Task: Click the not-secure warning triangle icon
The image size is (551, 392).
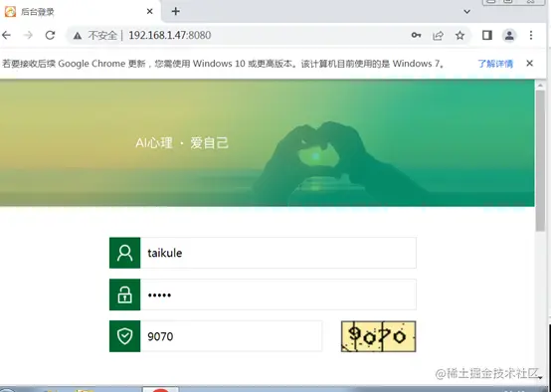Action: pos(78,36)
